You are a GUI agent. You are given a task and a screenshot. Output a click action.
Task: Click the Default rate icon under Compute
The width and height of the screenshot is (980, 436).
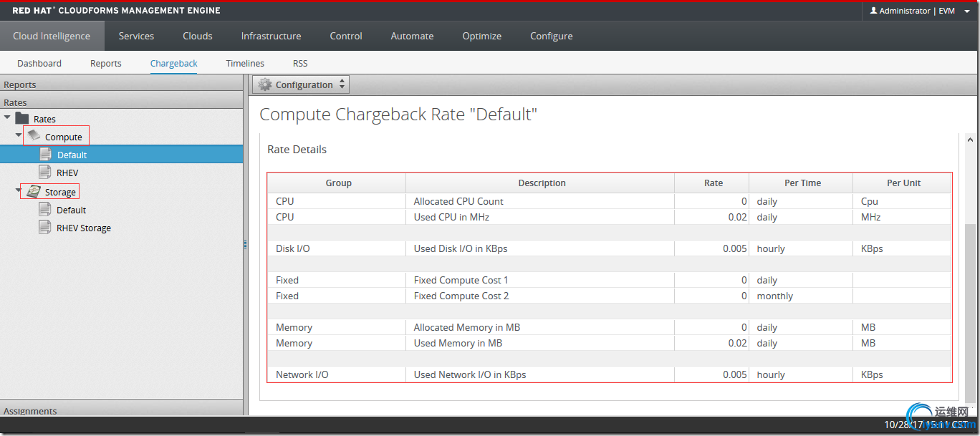click(x=46, y=154)
